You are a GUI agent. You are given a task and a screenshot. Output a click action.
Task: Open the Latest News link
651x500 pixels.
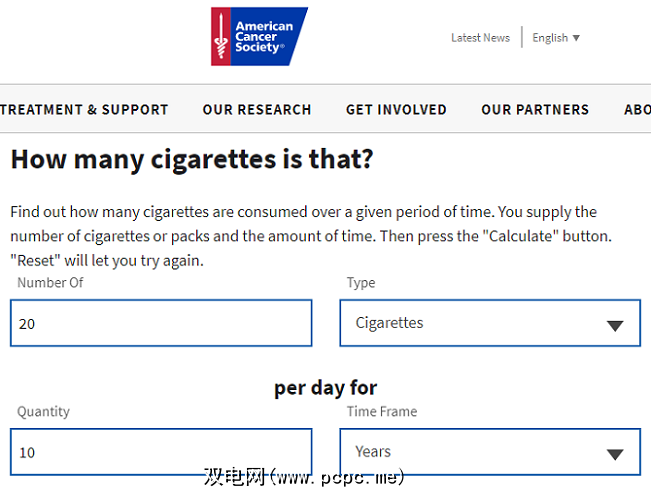480,38
